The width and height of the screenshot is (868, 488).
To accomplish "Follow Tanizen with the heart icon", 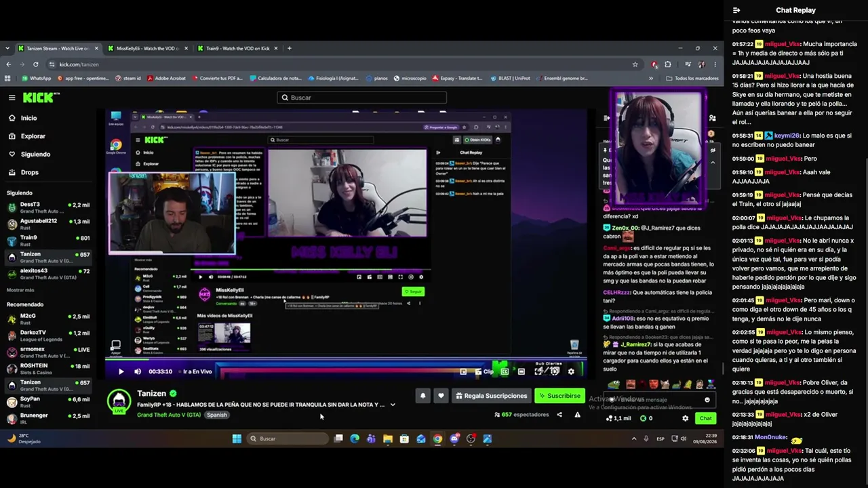I will (441, 396).
